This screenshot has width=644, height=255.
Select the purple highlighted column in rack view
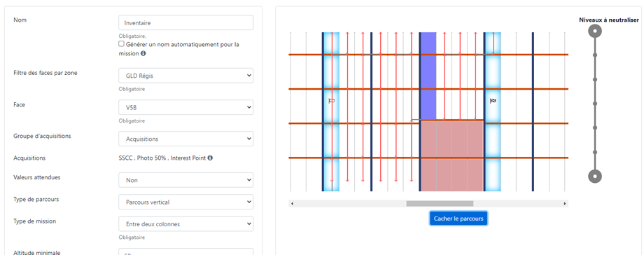point(428,76)
